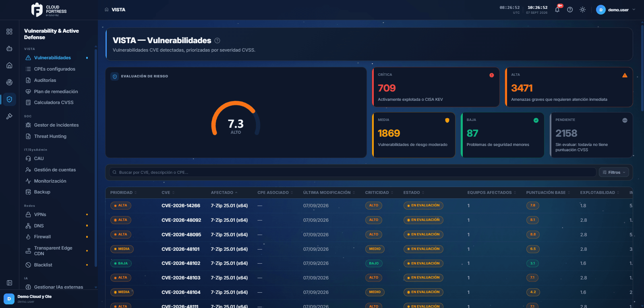Sort the table by CVE column
Viewport: 644px width, 308px height.
[x=168, y=193]
